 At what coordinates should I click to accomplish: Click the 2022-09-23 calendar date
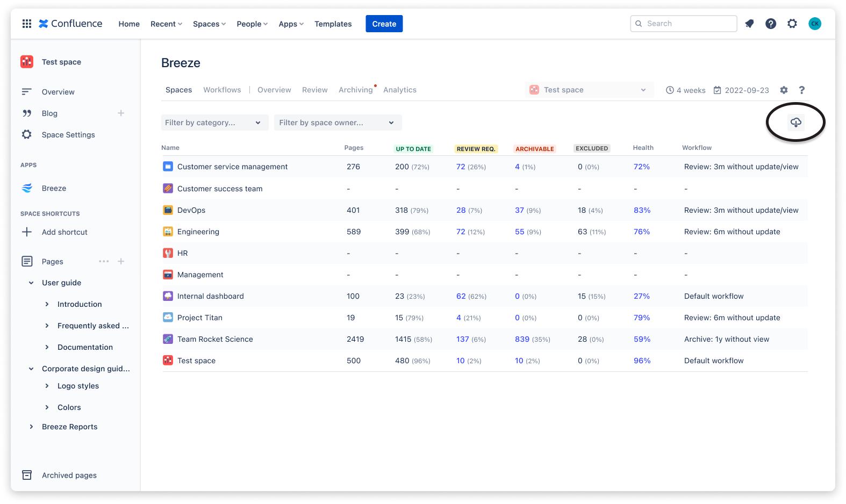click(741, 90)
